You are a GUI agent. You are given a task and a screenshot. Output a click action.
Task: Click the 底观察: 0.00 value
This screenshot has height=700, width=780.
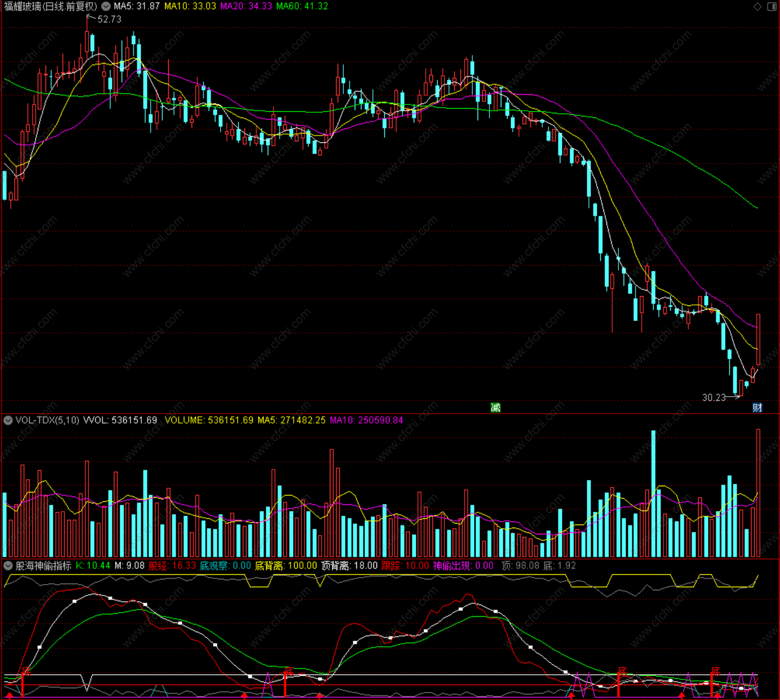(x=226, y=566)
